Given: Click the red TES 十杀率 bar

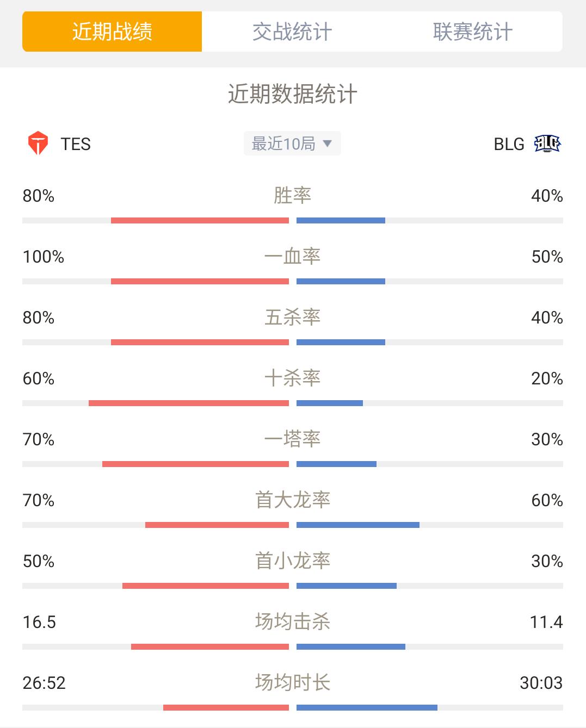Looking at the screenshot, I should (189, 403).
